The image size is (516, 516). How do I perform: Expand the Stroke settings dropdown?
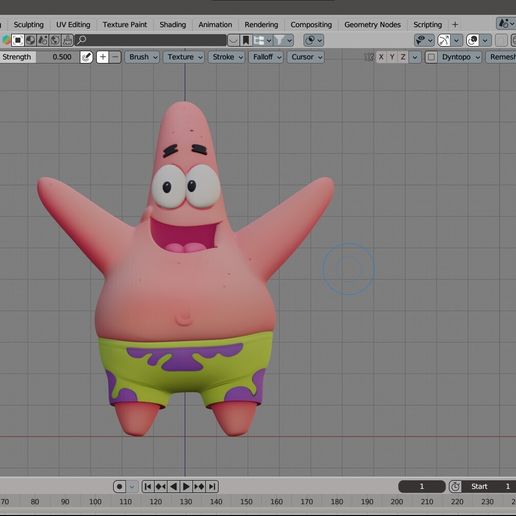tap(227, 57)
